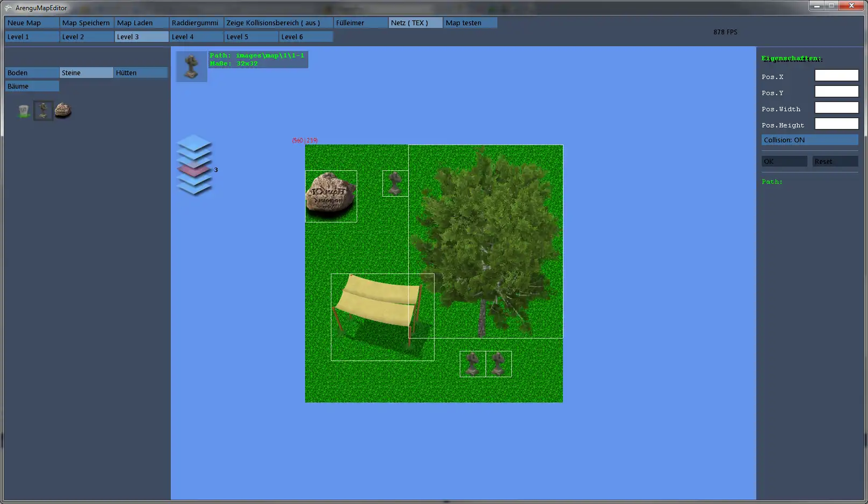Load a map with Map Laden
This screenshot has width=868, height=504.
click(142, 23)
